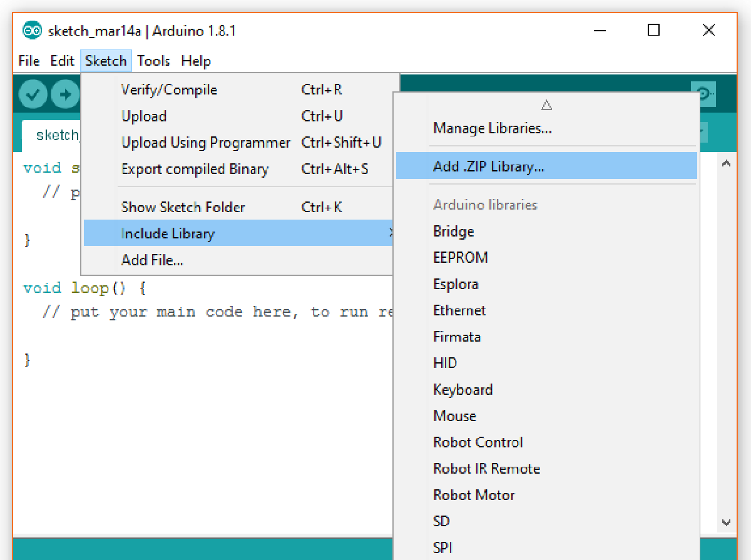The image size is (751, 560).
Task: Click the Arduino logo in the title bar
Action: click(31, 30)
